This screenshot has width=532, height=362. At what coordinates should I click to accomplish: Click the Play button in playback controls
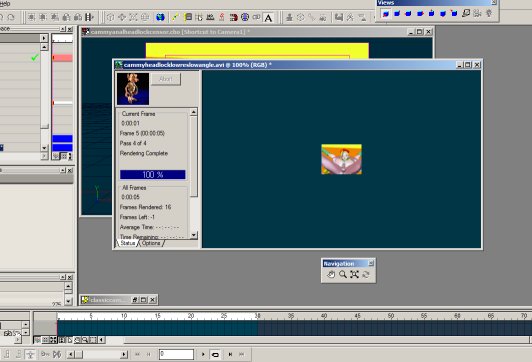point(203,355)
